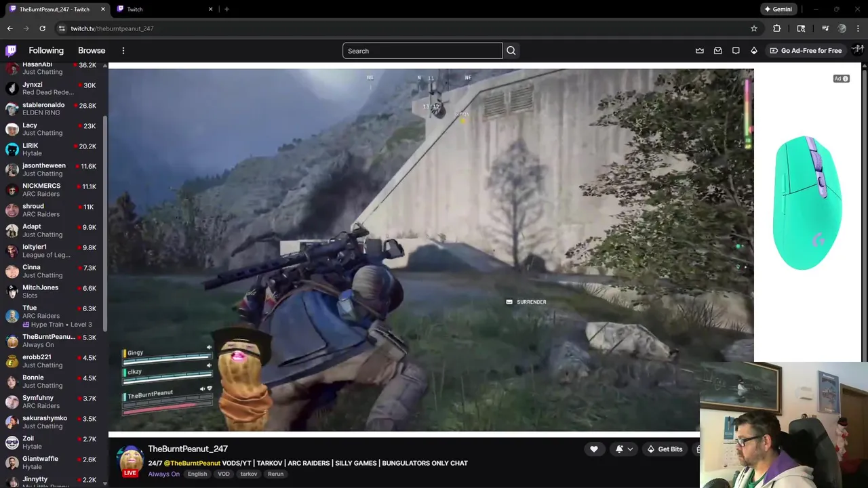Open jasontheween channel in sidebar
The width and height of the screenshot is (868, 488).
tap(54, 169)
